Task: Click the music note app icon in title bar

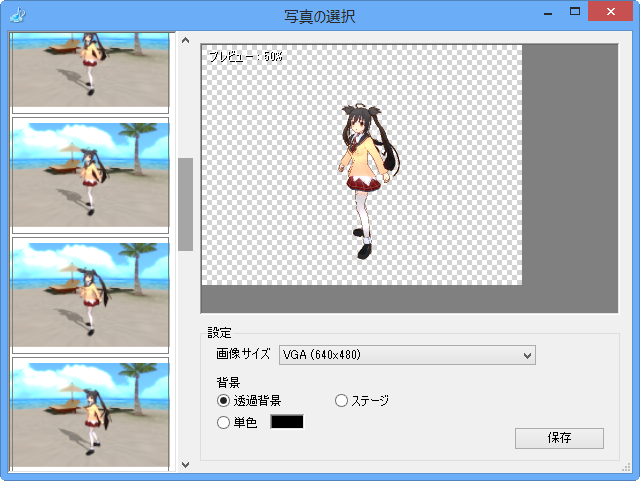Action: (x=18, y=15)
